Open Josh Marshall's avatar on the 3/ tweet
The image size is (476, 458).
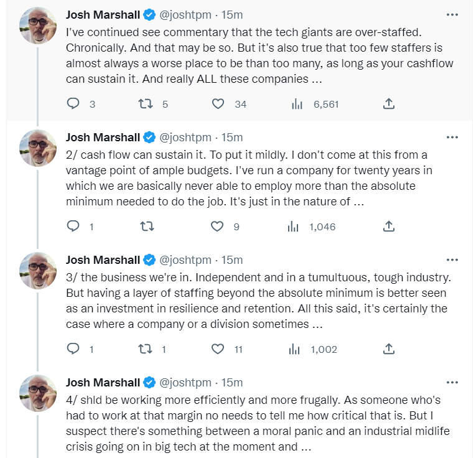tap(39, 271)
